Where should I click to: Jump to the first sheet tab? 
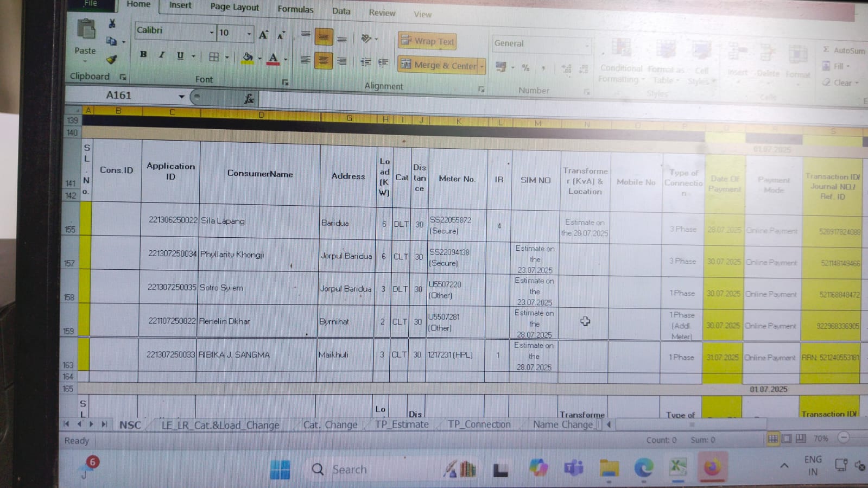click(66, 424)
